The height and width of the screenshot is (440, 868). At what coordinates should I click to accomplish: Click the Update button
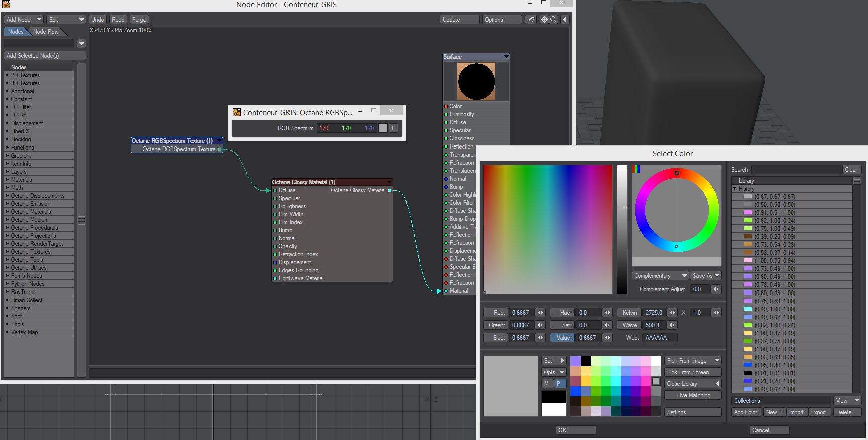(x=459, y=20)
